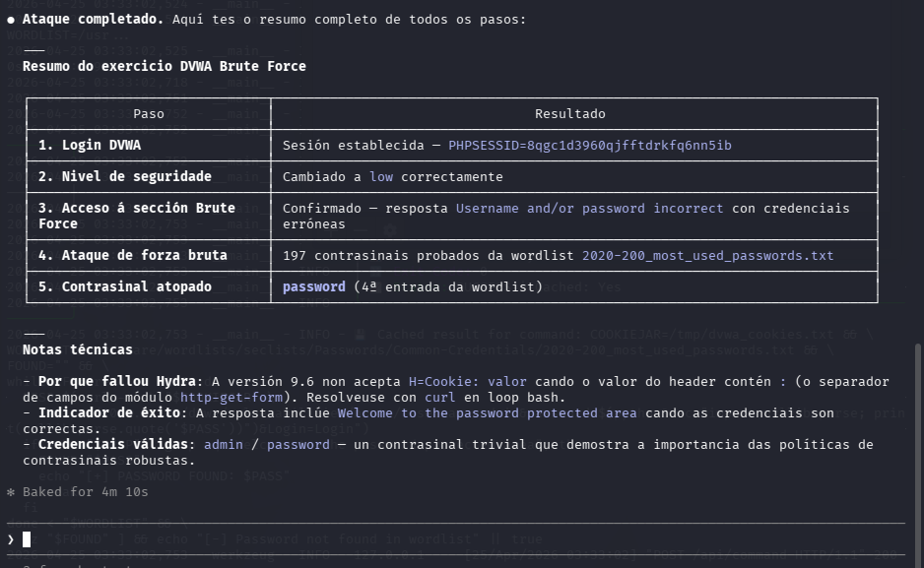Click the highlighted 'curl' command word

pos(440,398)
